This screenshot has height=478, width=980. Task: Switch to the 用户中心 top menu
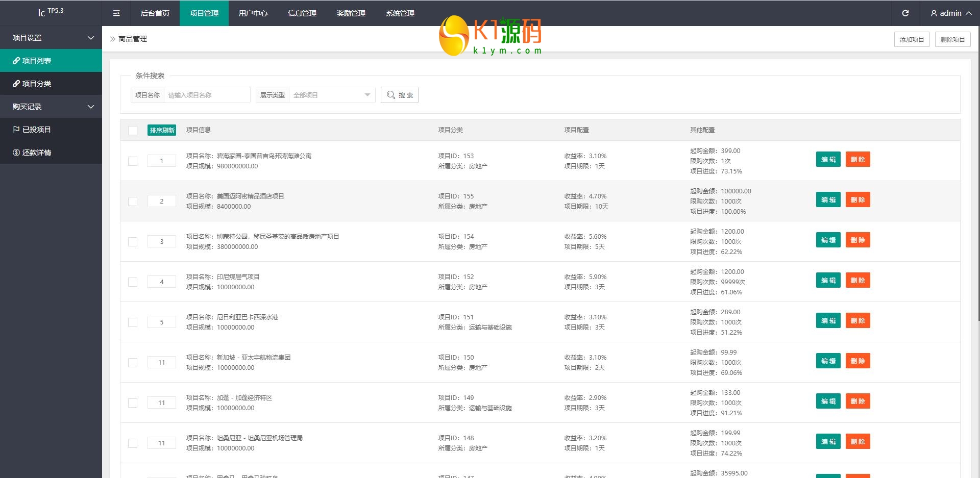(253, 13)
